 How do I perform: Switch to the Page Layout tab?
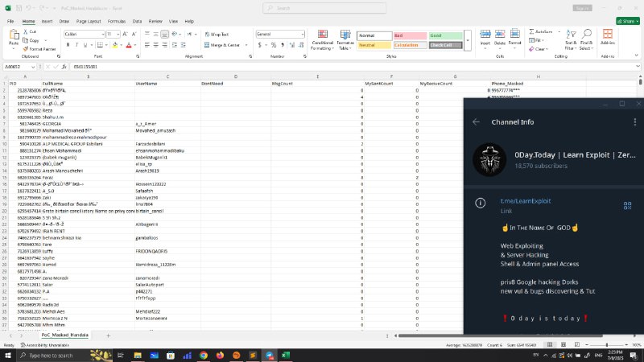point(89,22)
